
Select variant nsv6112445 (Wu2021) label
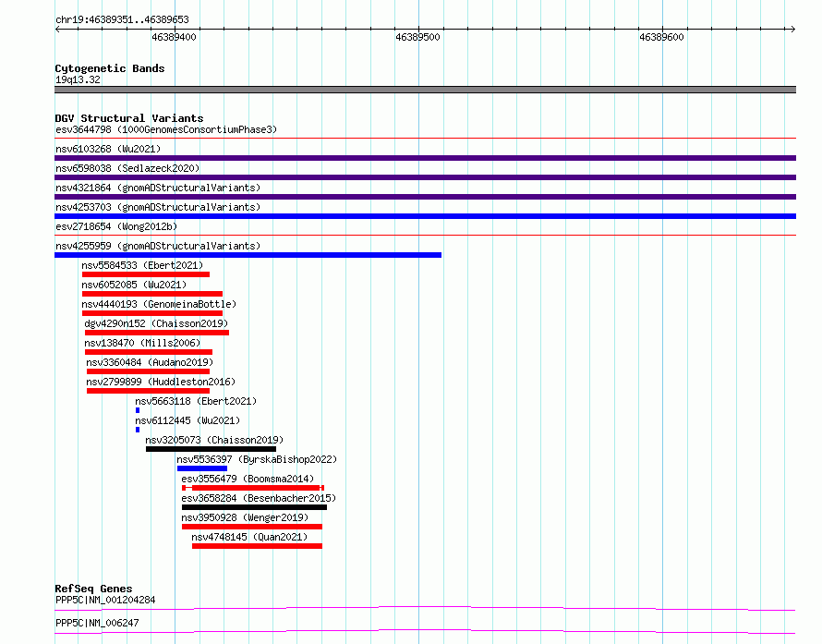pos(187,420)
